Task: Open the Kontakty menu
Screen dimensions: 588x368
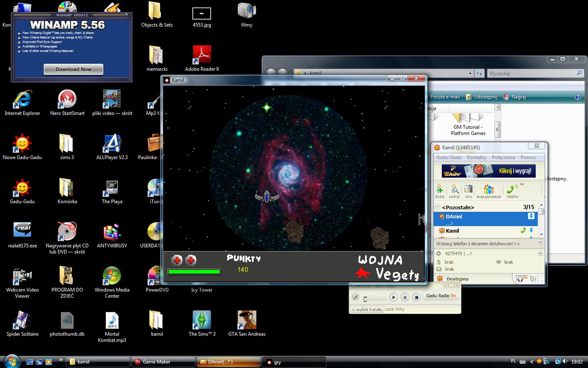Action: point(477,157)
